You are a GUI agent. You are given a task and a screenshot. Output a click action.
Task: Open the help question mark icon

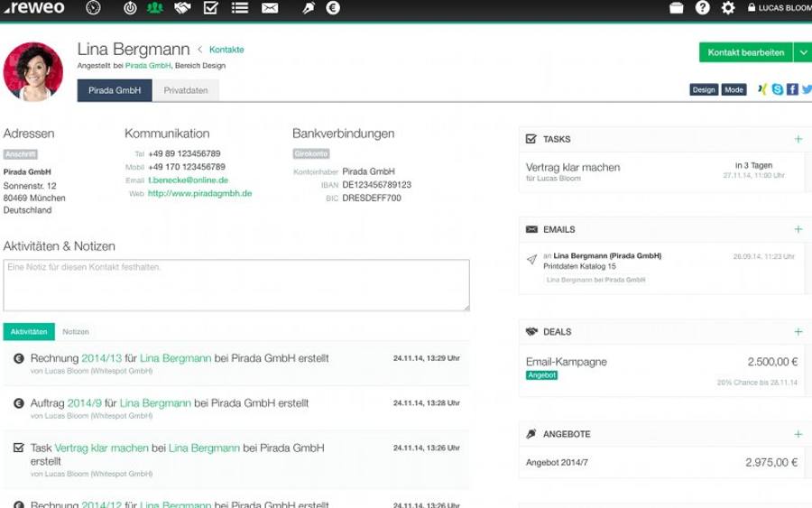coord(702,8)
